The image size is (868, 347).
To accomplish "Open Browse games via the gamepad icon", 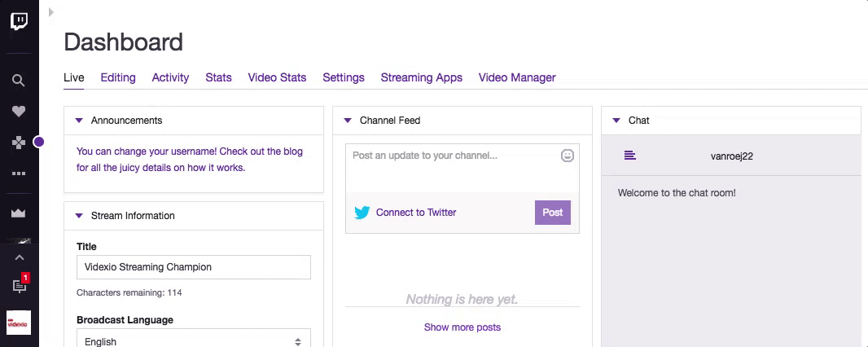I will (19, 142).
